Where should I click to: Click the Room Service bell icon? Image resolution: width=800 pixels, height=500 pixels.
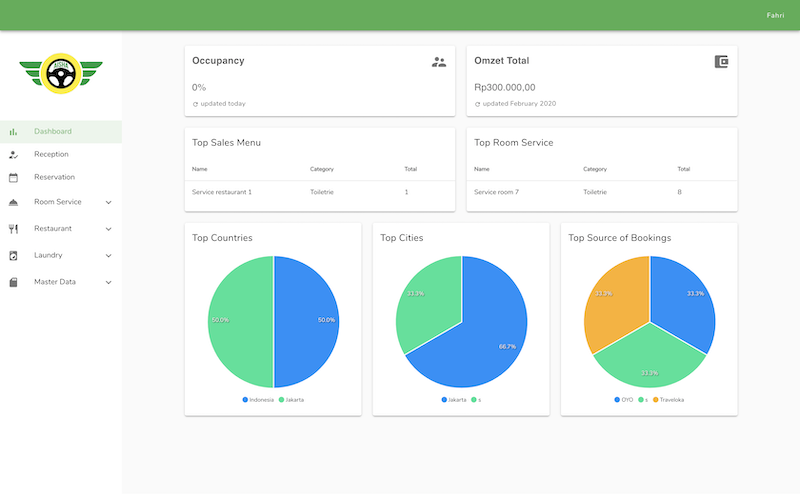click(x=13, y=202)
